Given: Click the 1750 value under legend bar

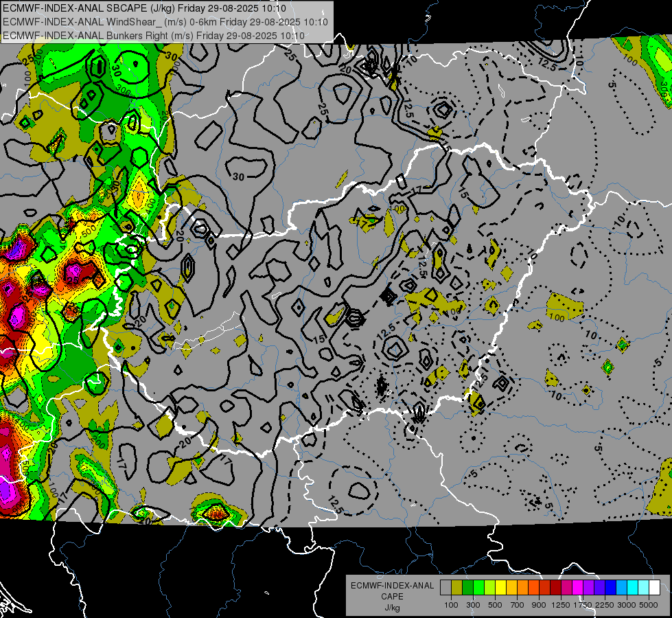Looking at the screenshot, I should pos(583,605).
